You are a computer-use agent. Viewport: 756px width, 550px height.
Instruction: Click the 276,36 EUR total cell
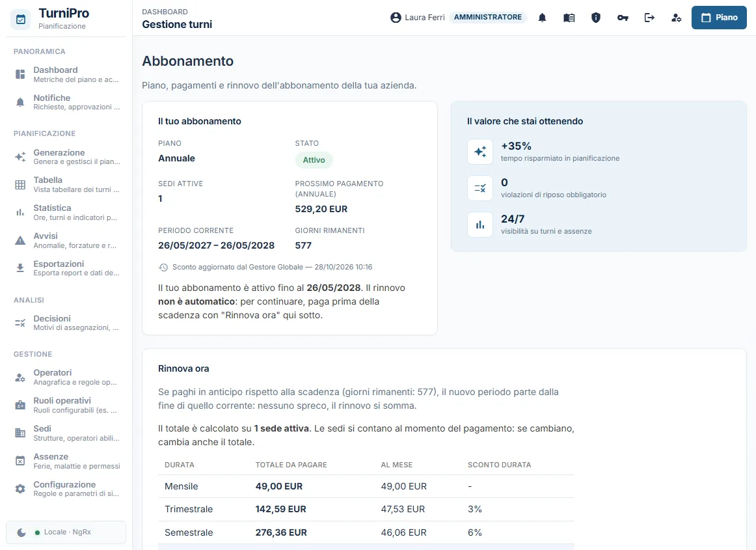(281, 532)
